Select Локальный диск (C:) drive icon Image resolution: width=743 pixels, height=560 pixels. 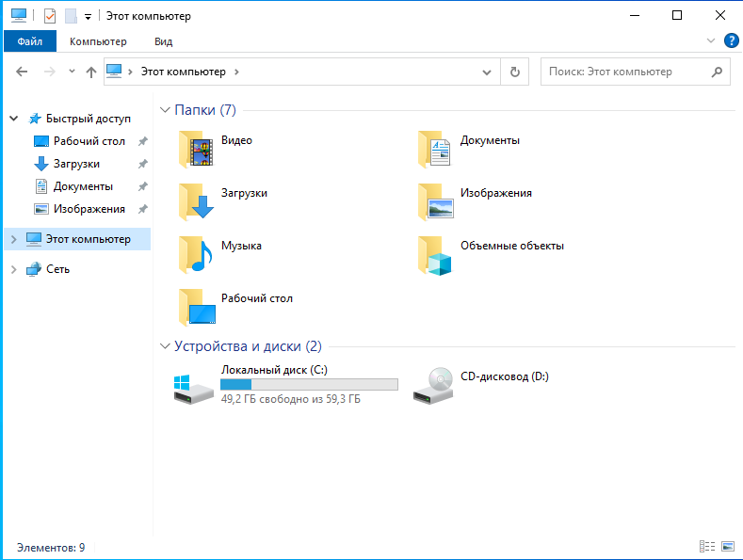(194, 387)
